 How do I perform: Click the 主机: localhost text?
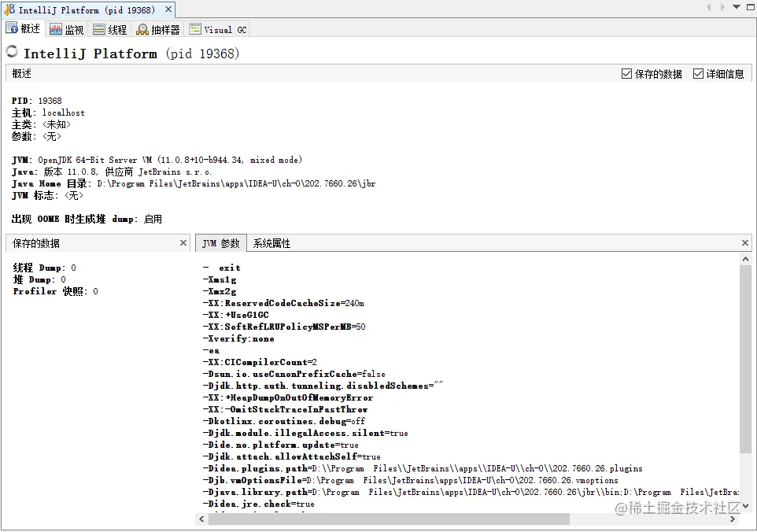pos(48,113)
